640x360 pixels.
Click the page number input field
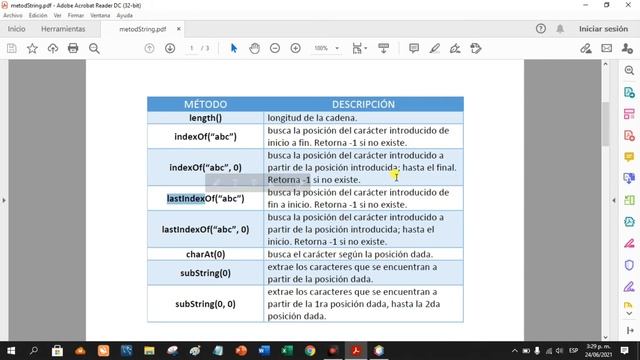tap(191, 48)
